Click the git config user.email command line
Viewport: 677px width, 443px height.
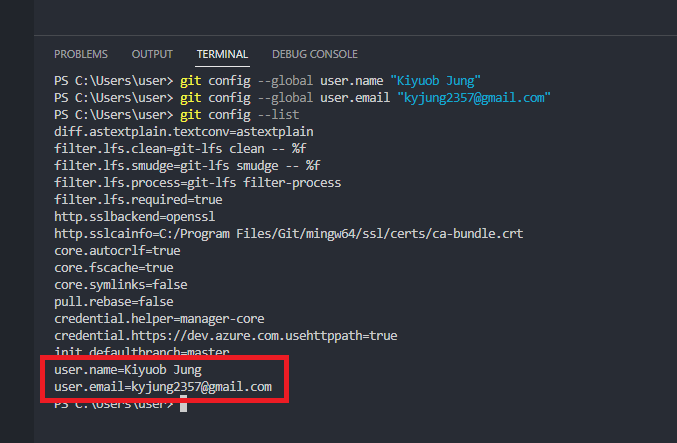coord(302,98)
